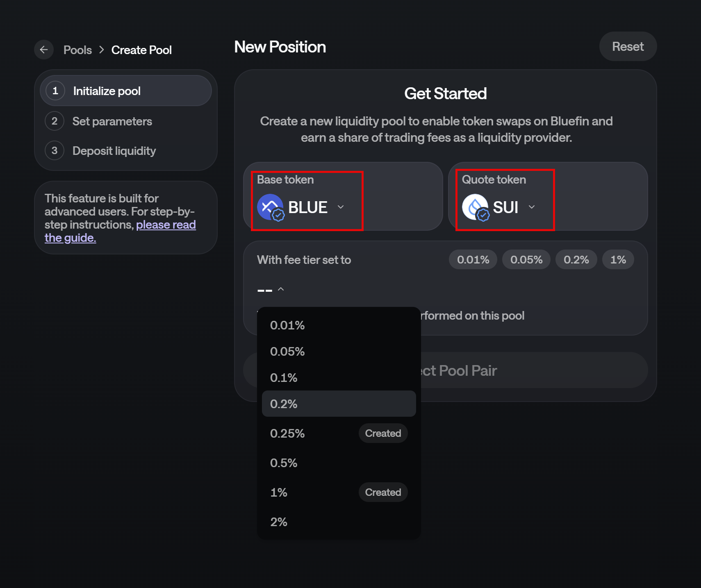Choose 0.2% in the fee list
Screen dimensions: 701x588
pyautogui.click(x=339, y=404)
